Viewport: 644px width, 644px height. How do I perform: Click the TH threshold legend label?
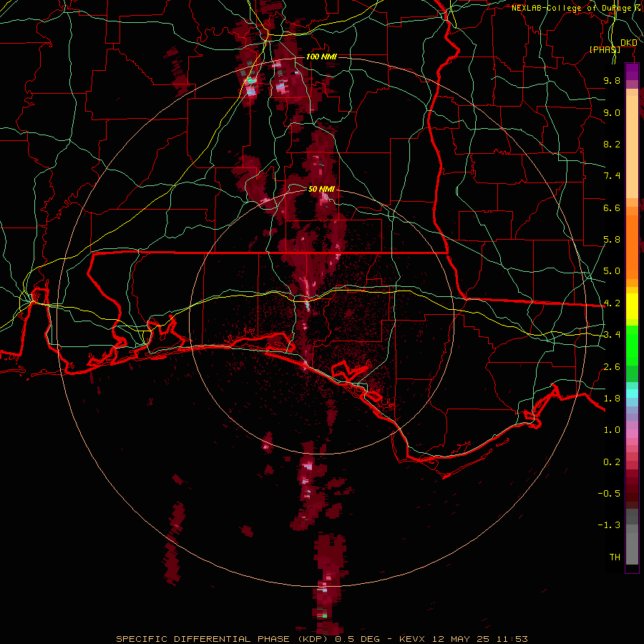(615, 557)
